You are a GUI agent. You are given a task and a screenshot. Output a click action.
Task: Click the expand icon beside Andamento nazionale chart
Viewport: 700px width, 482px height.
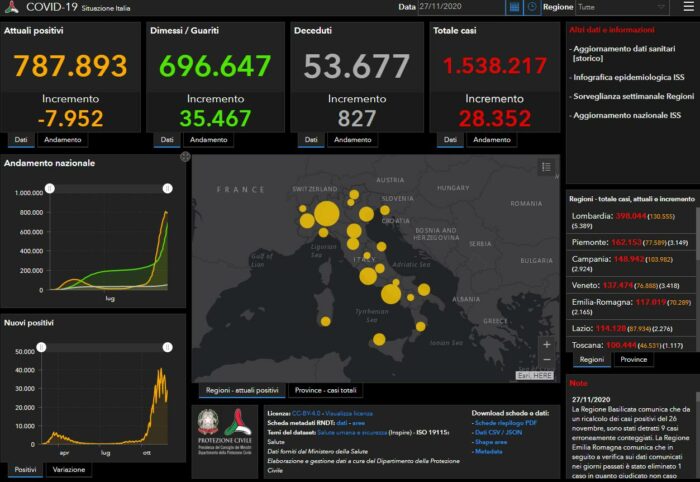tap(185, 157)
